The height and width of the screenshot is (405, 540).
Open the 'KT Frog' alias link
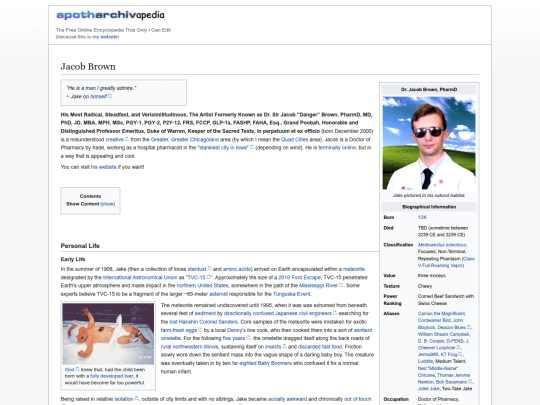coord(449,354)
